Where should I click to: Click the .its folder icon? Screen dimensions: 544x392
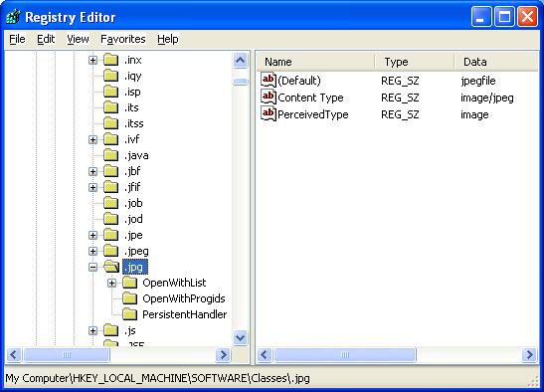tap(110, 107)
